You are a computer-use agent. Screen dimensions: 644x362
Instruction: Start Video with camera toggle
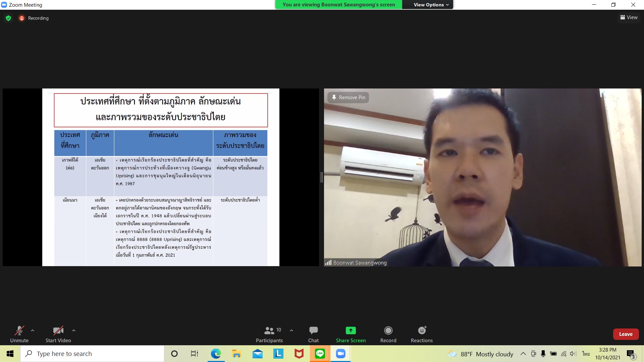click(58, 334)
